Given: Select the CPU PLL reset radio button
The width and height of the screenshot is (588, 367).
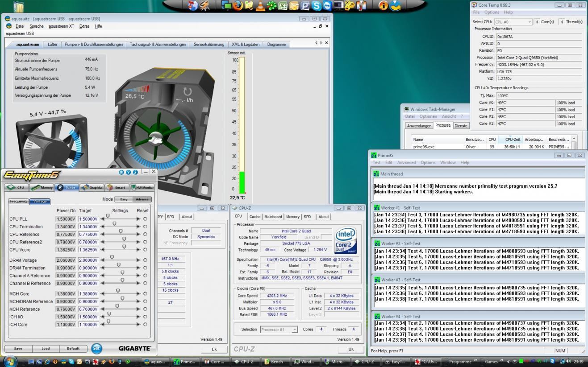Looking at the screenshot, I should (x=145, y=219).
